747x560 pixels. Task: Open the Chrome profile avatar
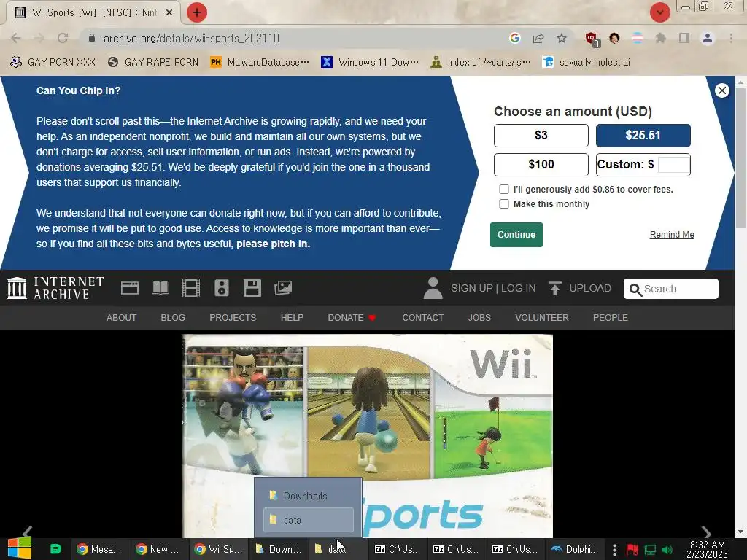click(x=708, y=38)
